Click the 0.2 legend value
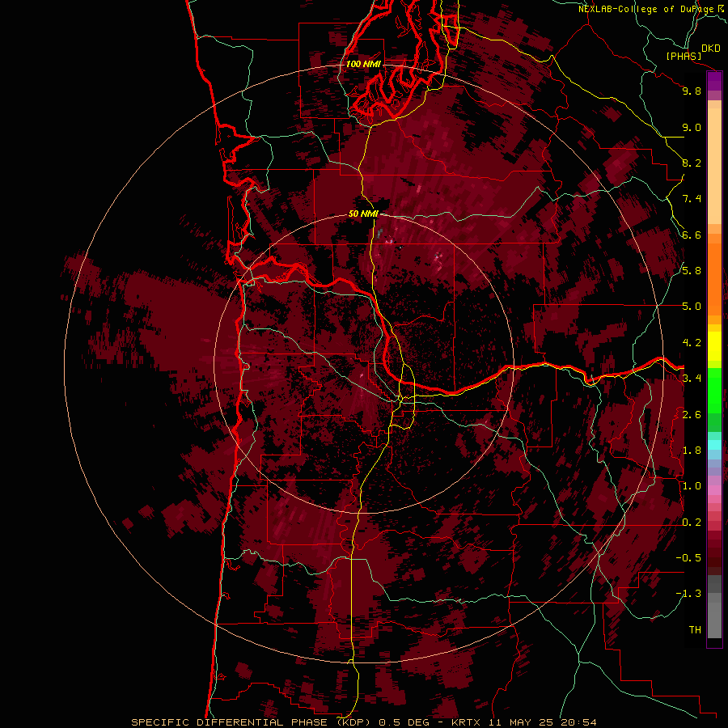Screen dimensions: 728x728 pos(692,523)
